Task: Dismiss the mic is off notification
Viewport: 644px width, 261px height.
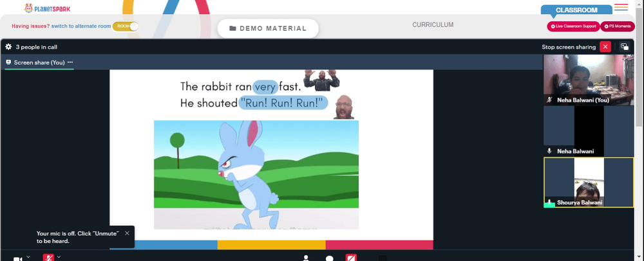Action: [127, 233]
